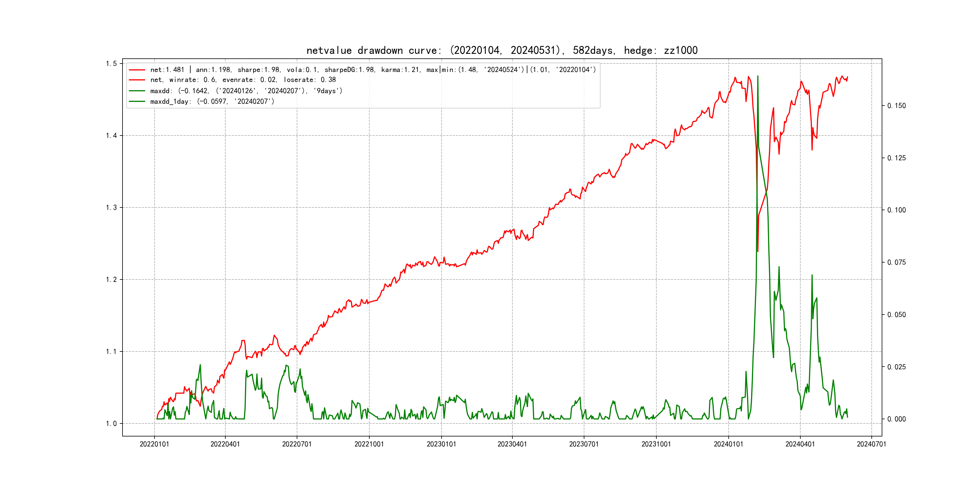This screenshot has height=490, width=980.
Task: Click the 20230101 x-axis date label
Action: [x=441, y=444]
